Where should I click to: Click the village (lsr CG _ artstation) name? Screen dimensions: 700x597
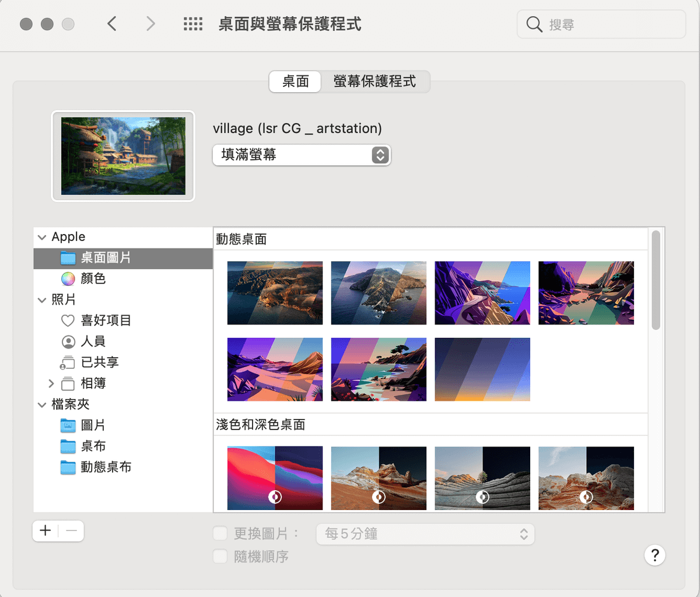pyautogui.click(x=297, y=128)
